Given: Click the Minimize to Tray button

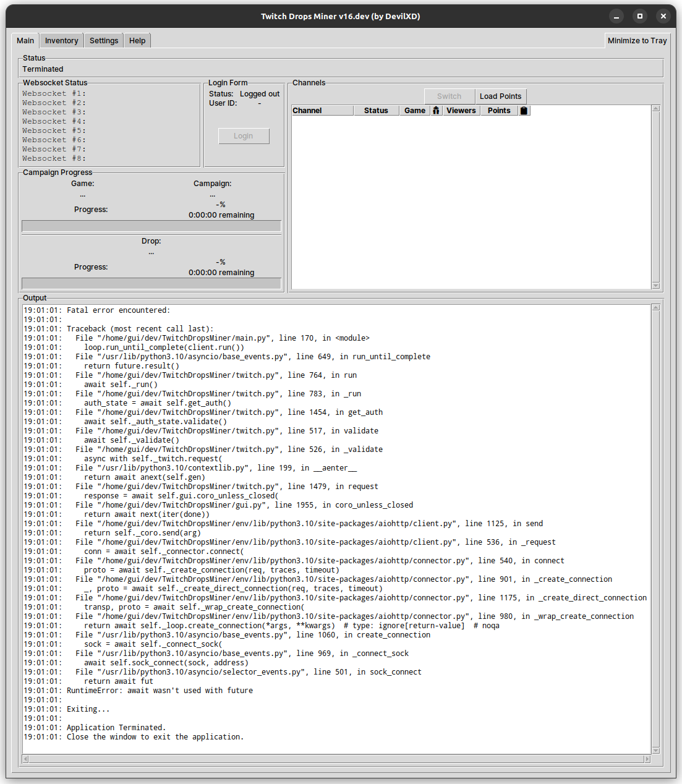Looking at the screenshot, I should point(637,41).
